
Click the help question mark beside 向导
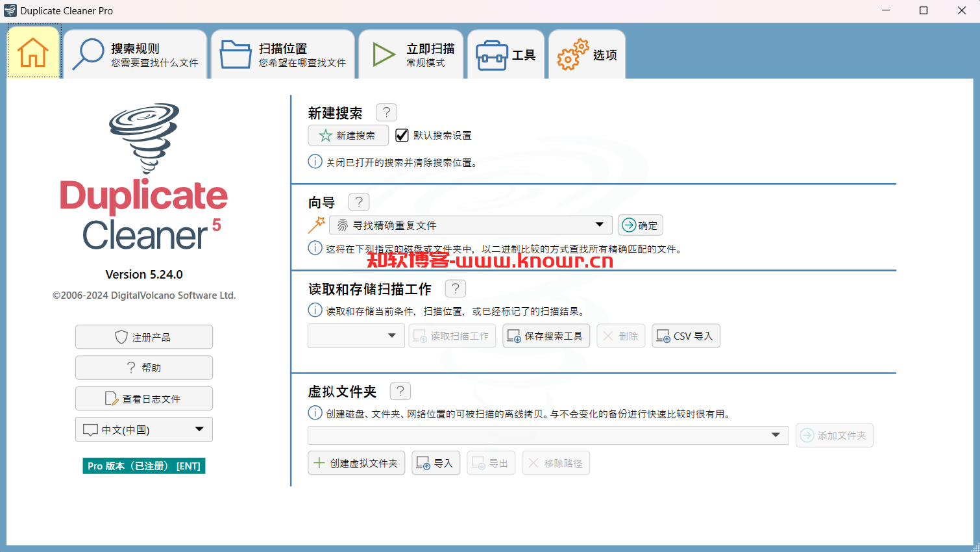[x=359, y=202]
